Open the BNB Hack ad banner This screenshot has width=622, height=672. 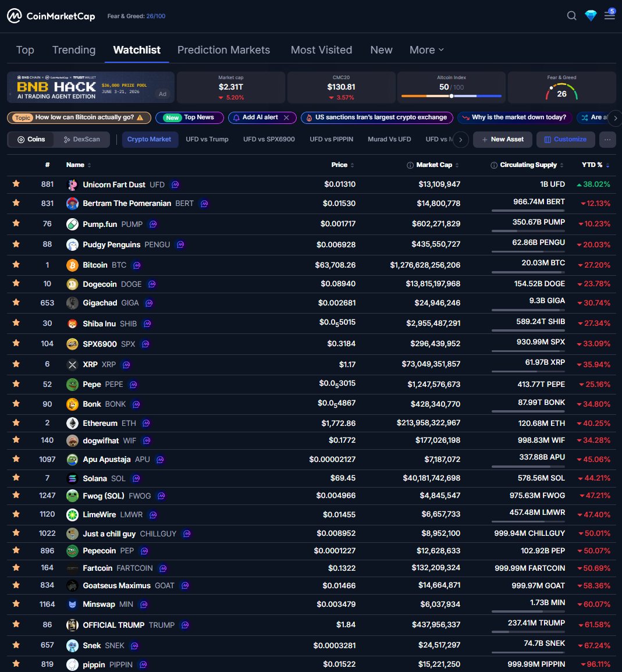(x=90, y=87)
